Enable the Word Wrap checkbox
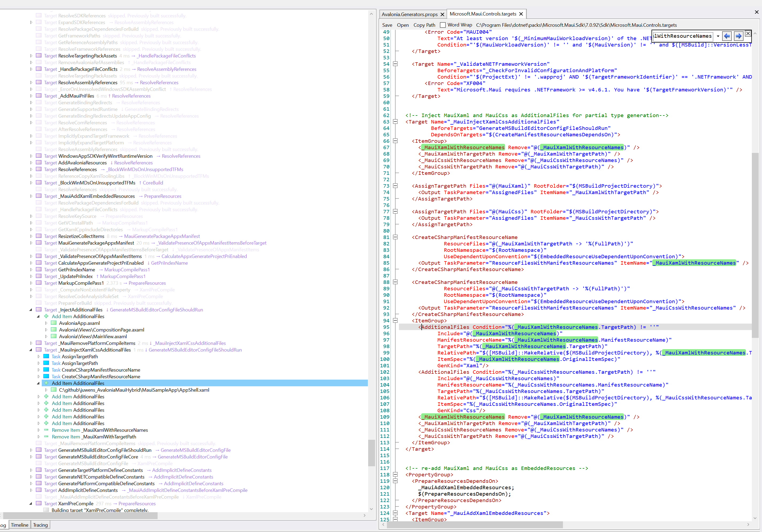Viewport: 762px width, 532px height. click(442, 25)
